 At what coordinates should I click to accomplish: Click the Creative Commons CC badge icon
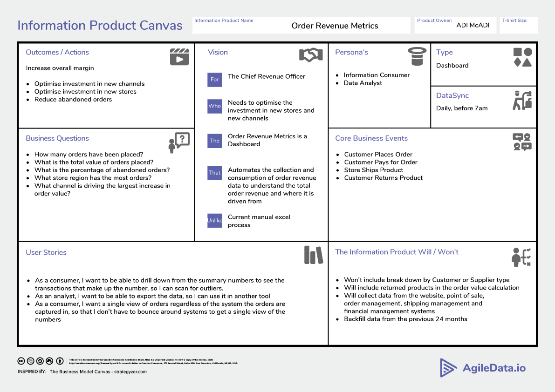pos(21,361)
